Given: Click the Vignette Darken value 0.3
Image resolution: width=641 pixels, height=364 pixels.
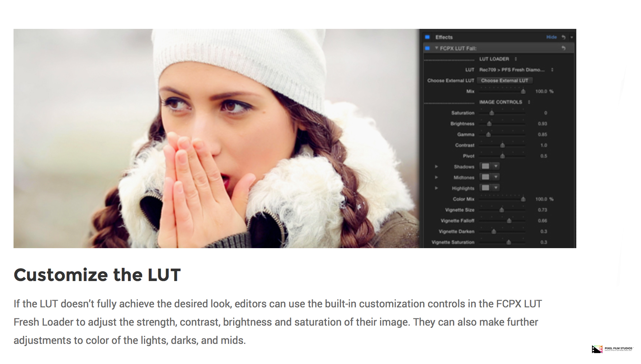Looking at the screenshot, I should pos(544,231).
